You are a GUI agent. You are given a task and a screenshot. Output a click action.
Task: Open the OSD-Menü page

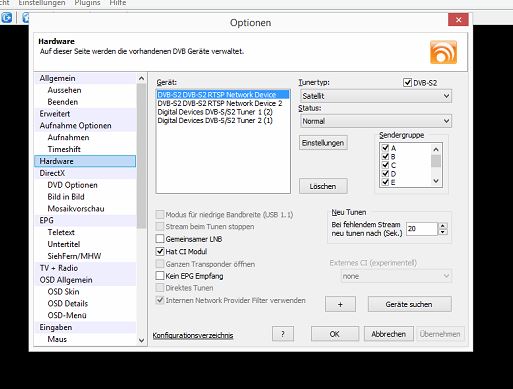(67, 315)
